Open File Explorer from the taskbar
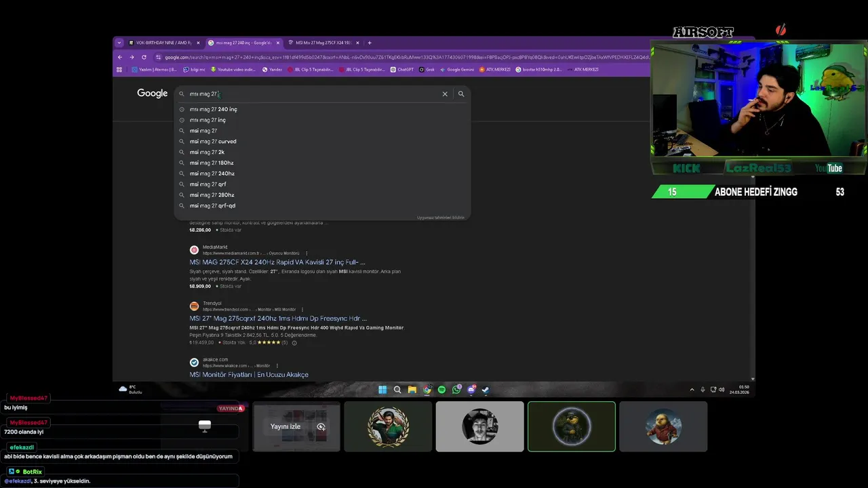 (x=412, y=390)
